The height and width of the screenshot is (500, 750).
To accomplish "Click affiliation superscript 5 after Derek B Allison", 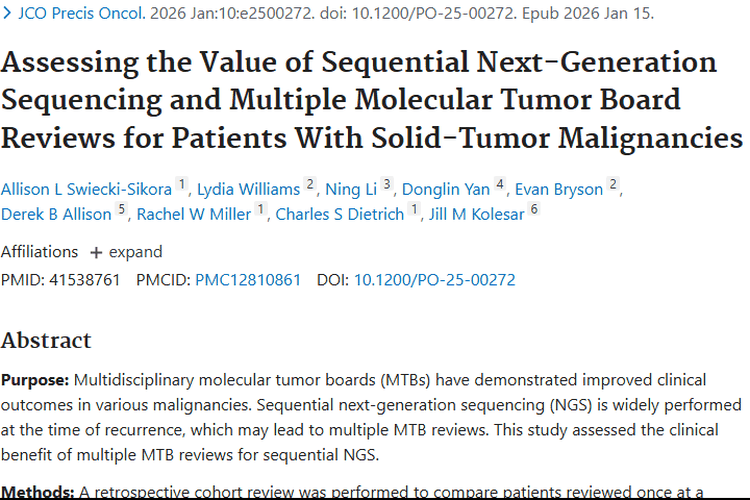I will 122,210.
